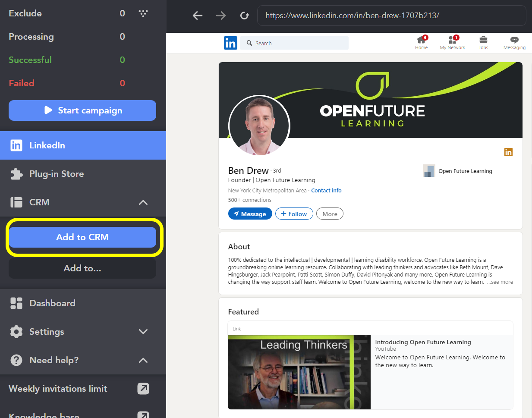The image size is (532, 418).
Task: Click the dots icon beside Exclude
Action: point(143,13)
